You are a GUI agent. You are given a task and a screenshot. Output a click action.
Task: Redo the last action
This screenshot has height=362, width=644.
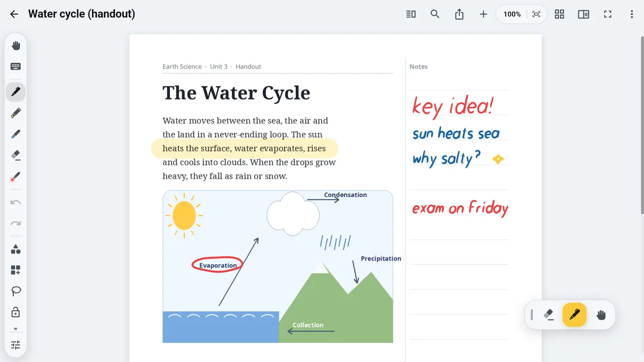(16, 223)
